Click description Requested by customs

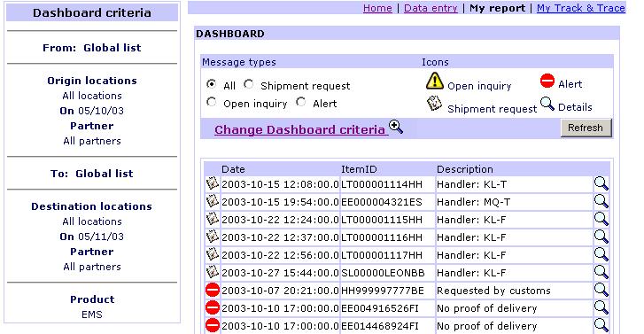click(493, 291)
